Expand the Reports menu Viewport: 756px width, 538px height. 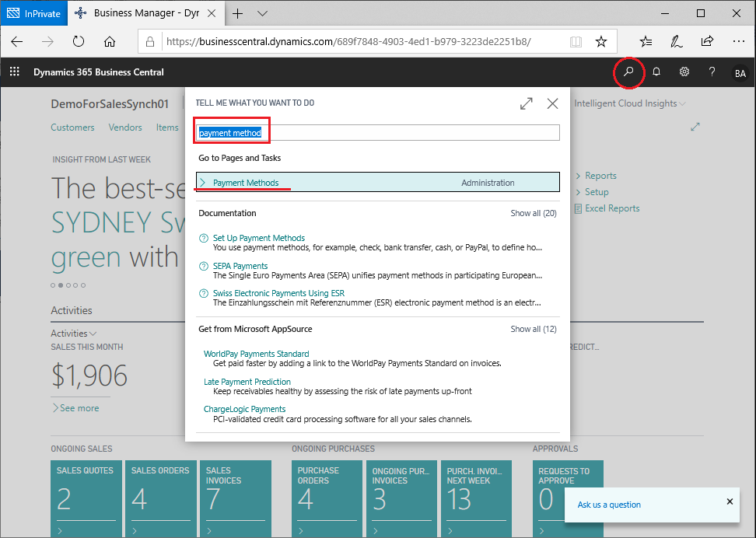597,176
